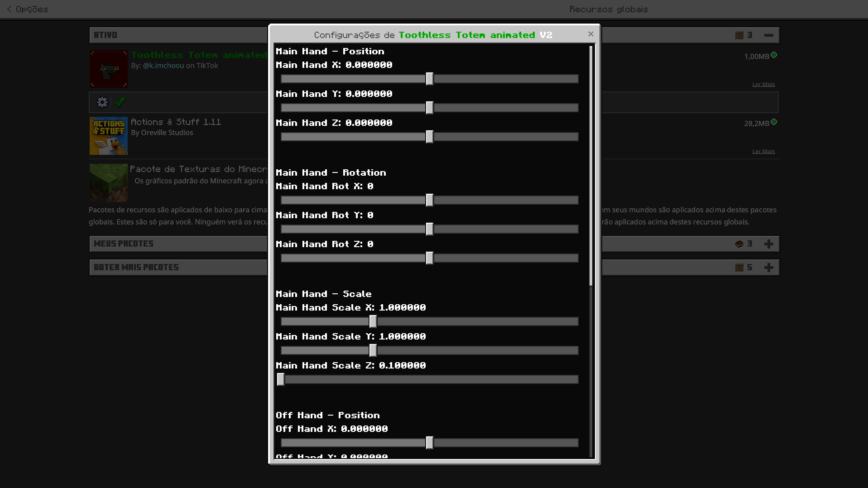Screen dimensions: 868x488
Task: Click the 1,00MB size label
Action: tap(757, 56)
